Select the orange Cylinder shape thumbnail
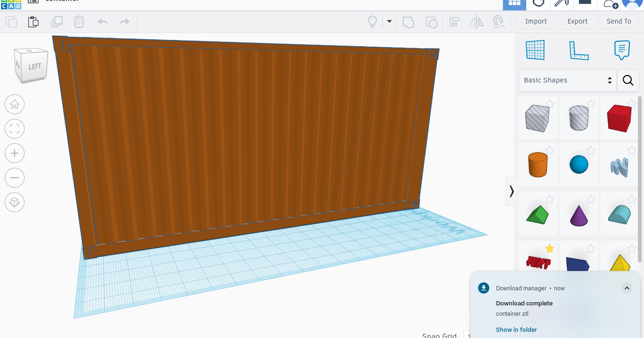644x338 pixels. pyautogui.click(x=537, y=164)
